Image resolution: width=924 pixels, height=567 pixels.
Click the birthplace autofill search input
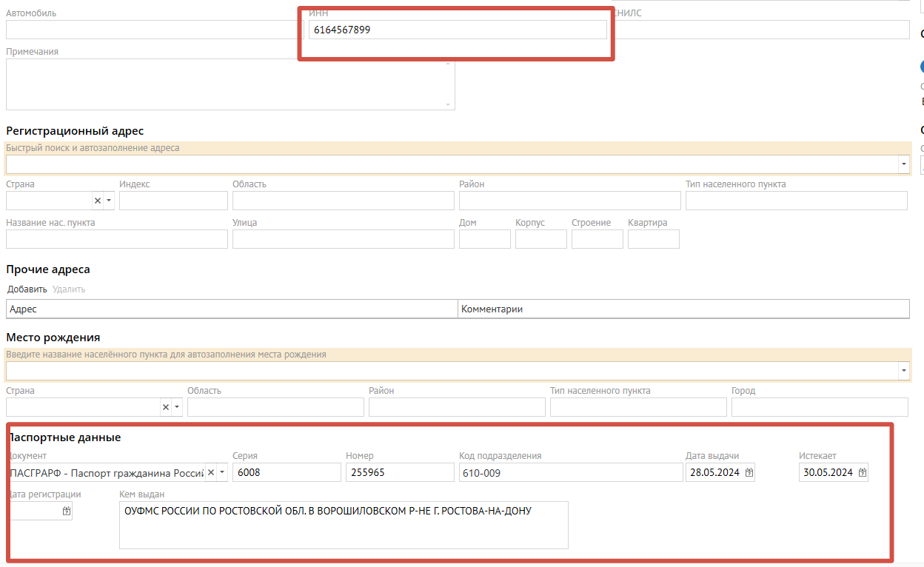[x=452, y=371]
